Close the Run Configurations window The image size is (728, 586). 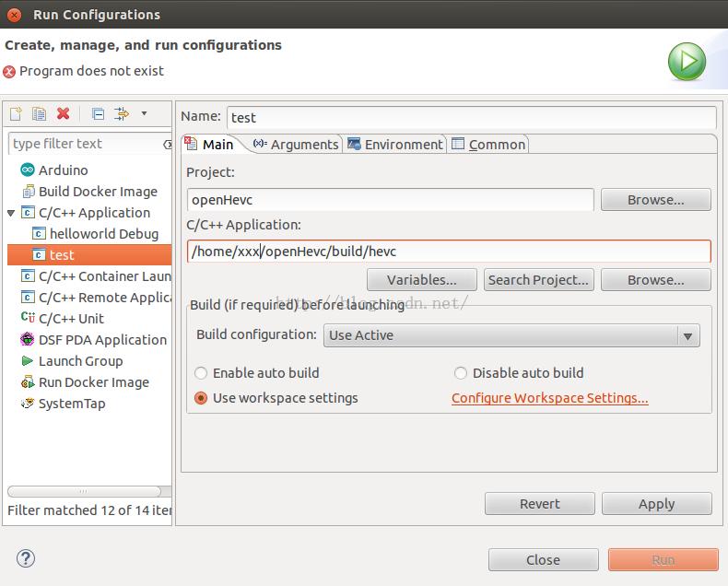15,15
